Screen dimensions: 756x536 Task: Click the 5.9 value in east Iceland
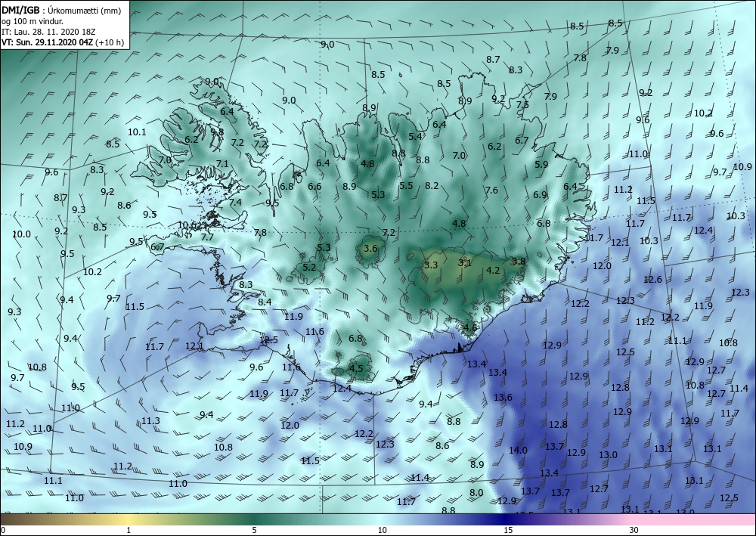coord(541,164)
